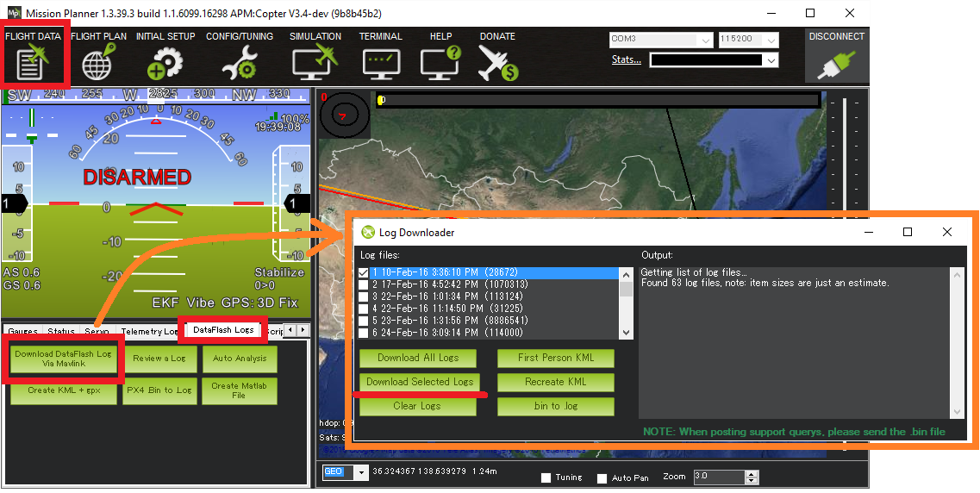Uncheck log file 1 10-Feb-16 checkbox
The image size is (980, 493).
[364, 273]
